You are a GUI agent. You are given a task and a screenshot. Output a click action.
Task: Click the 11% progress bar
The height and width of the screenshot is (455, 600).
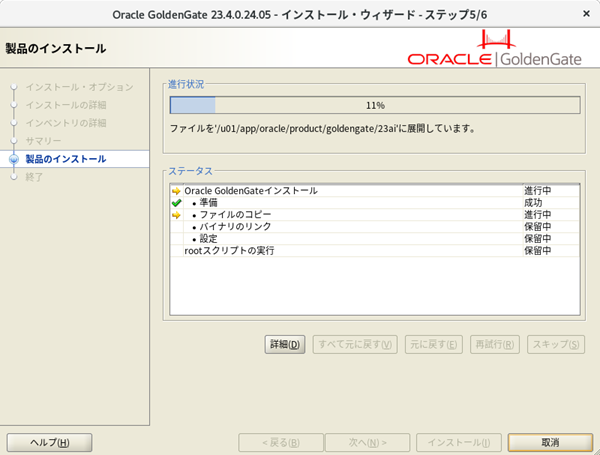375,105
